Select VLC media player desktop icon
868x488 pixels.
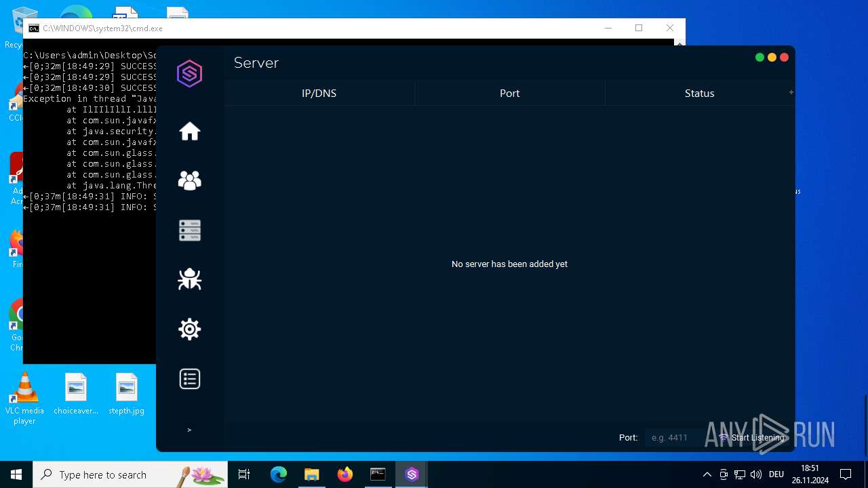point(24,399)
